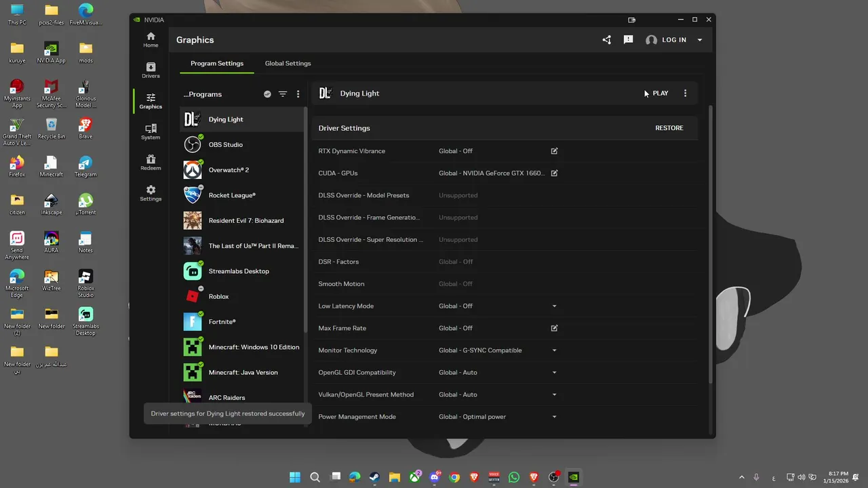Screen dimensions: 868x488
Task: Open Windows Start menu
Action: tap(295, 477)
